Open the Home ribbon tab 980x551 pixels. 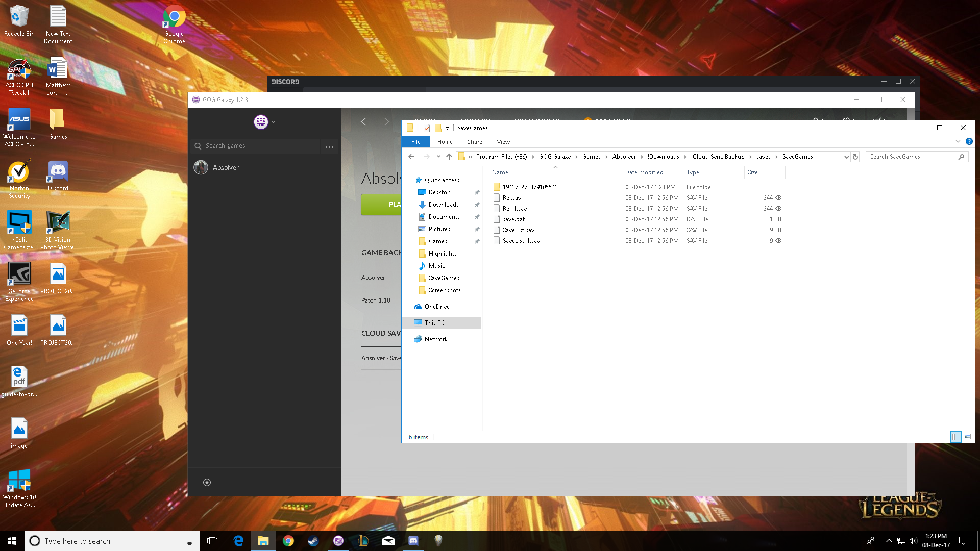445,142
